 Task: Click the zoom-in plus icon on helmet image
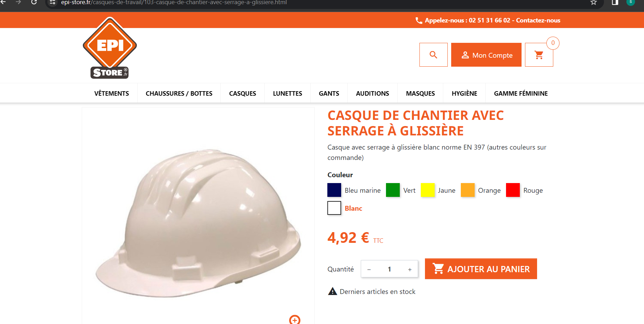coord(295,320)
